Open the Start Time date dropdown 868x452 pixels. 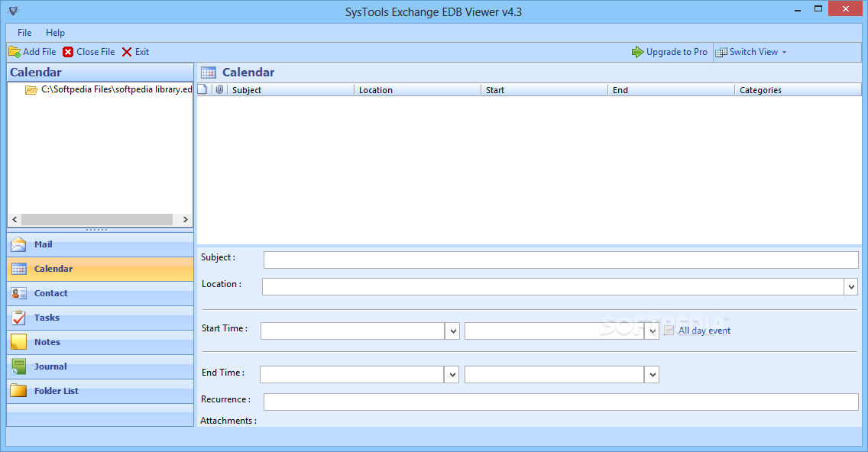click(x=453, y=331)
